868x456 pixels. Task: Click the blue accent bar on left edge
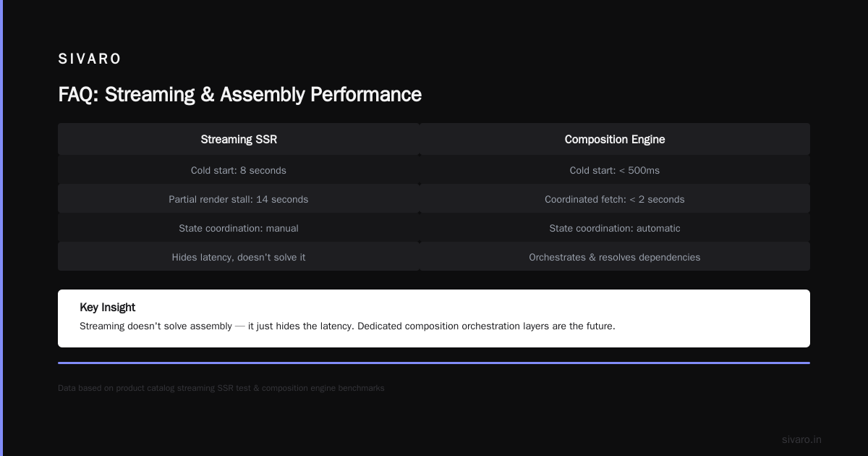(1, 228)
